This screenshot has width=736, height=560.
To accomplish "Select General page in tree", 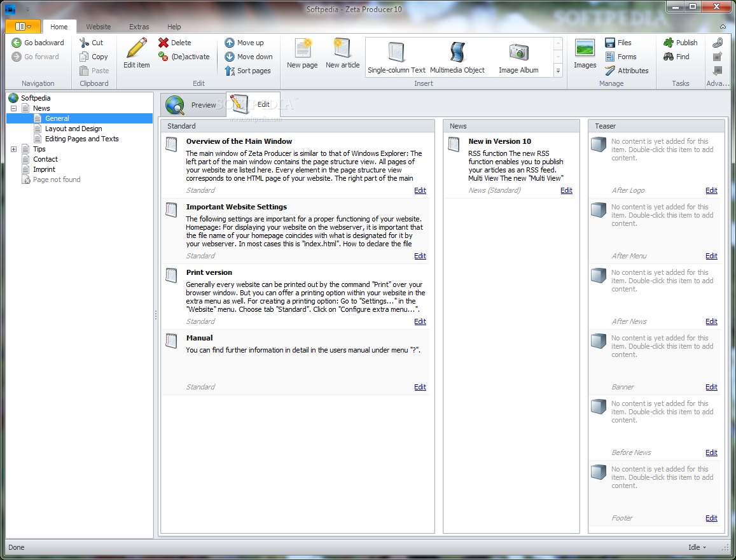I will (x=57, y=118).
